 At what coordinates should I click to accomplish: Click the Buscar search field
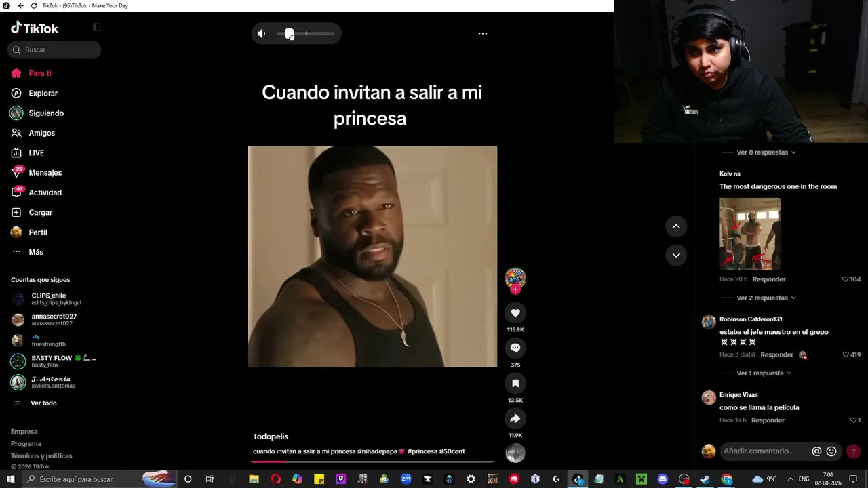(x=54, y=49)
